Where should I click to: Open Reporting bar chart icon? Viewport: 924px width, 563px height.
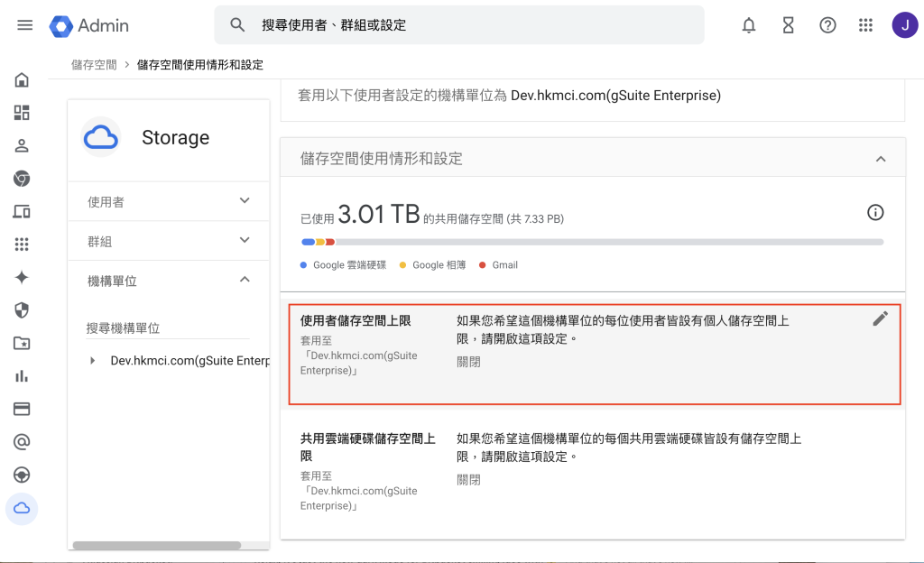tap(22, 376)
